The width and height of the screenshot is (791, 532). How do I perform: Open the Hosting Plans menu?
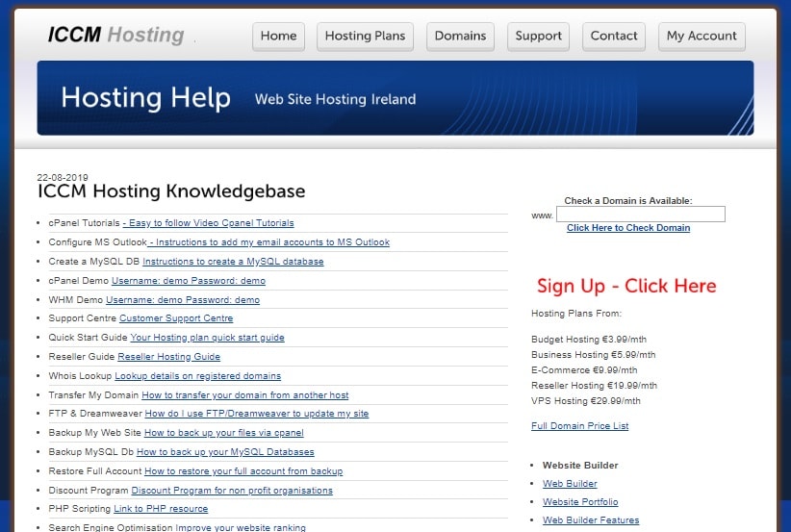click(x=365, y=37)
